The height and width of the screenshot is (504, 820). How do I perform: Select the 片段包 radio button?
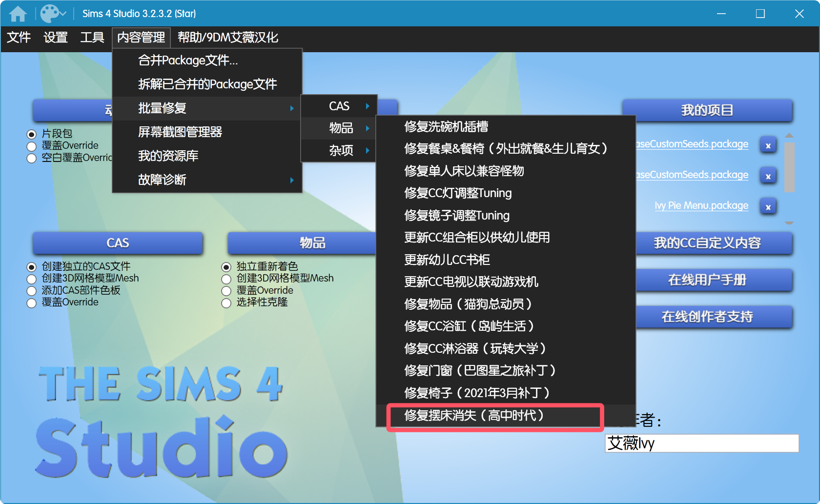point(32,134)
